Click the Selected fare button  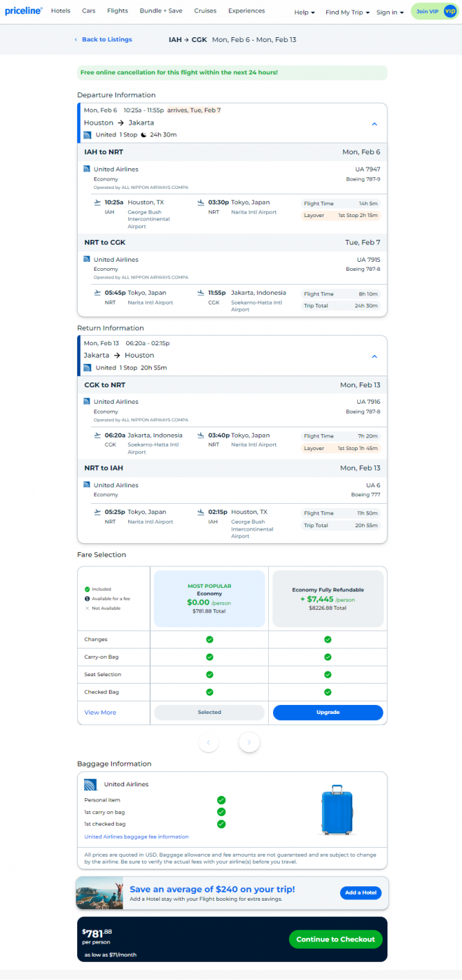pos(210,712)
